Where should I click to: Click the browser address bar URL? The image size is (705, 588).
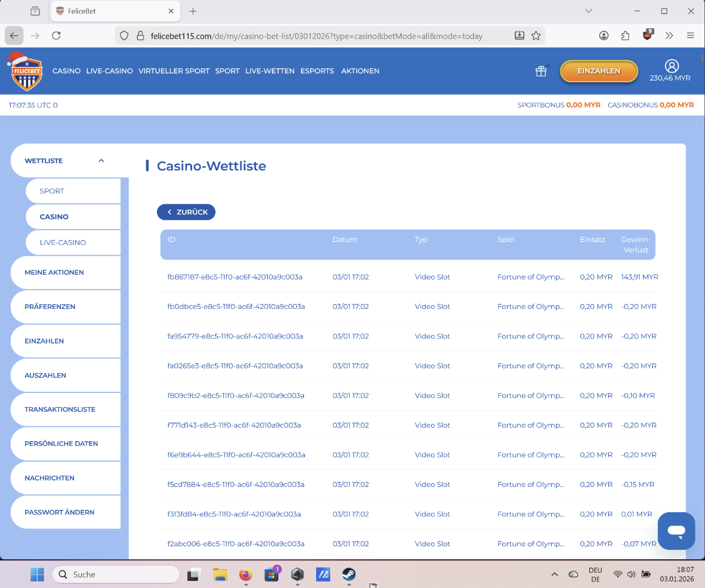[x=317, y=36]
